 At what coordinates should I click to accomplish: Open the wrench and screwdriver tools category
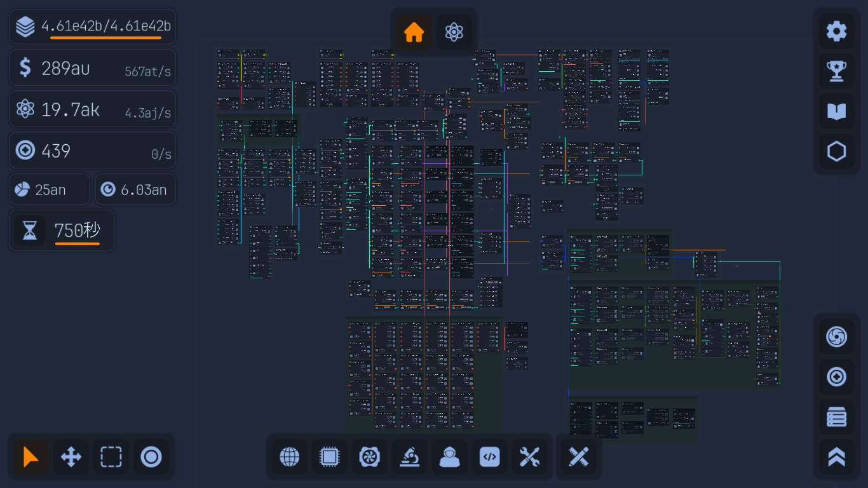[529, 457]
